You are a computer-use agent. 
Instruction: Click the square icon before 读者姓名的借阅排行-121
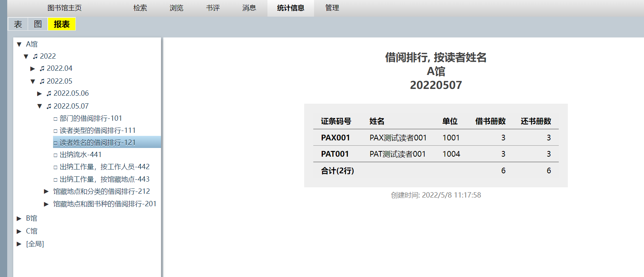pyautogui.click(x=55, y=143)
